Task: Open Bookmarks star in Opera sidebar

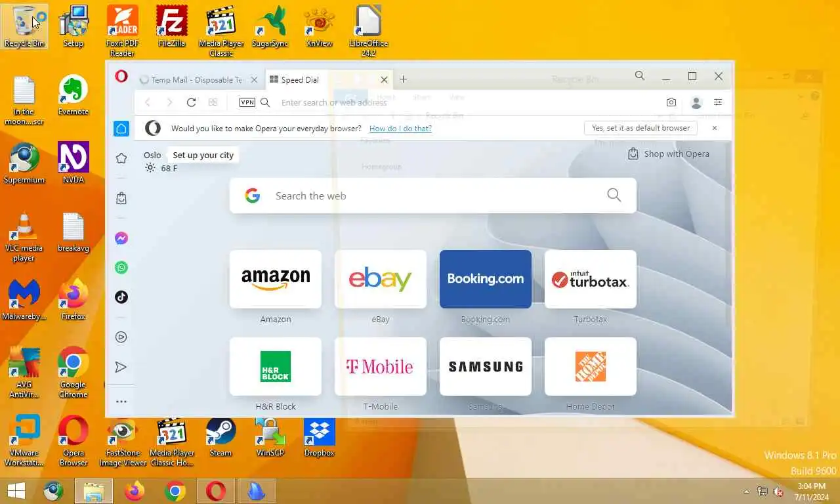Action: pyautogui.click(x=121, y=158)
